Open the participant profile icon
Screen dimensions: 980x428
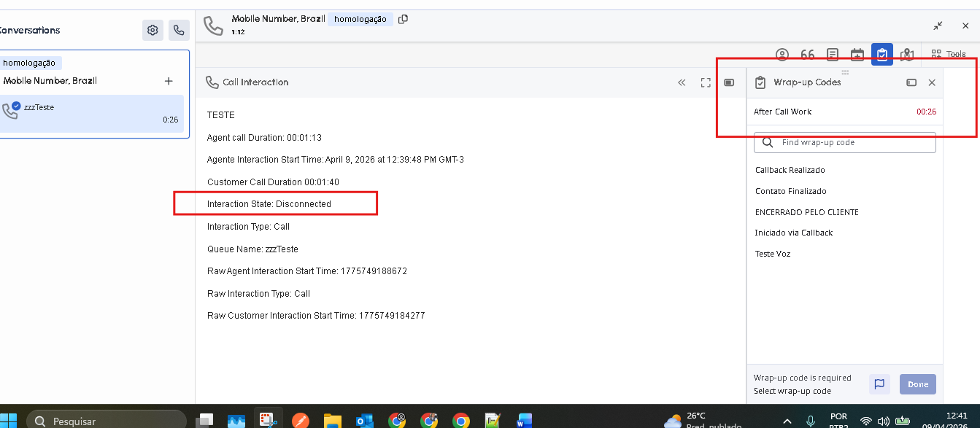(782, 54)
